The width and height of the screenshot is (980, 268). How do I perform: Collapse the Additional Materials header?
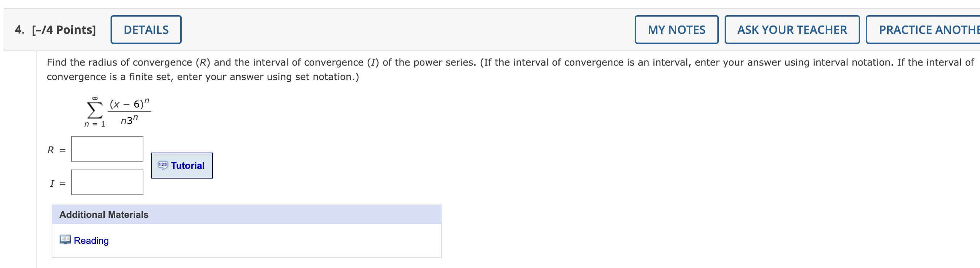(x=103, y=214)
